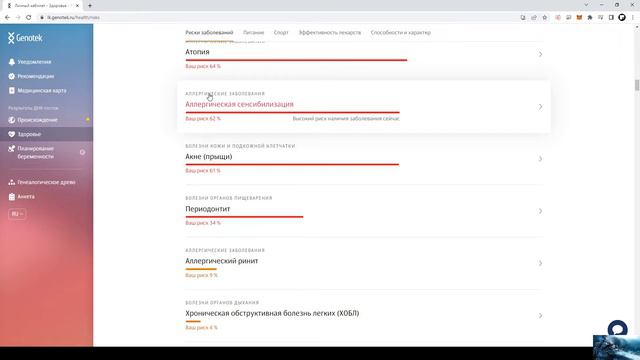Switch to the Спорт tab
The image size is (640, 360).
click(281, 33)
